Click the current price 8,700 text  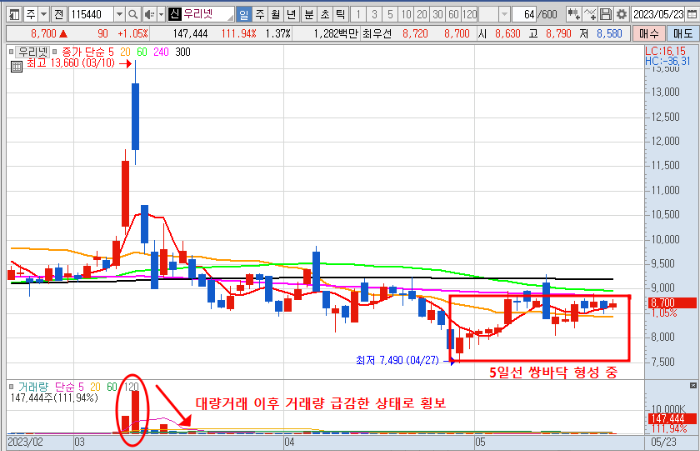[x=43, y=33]
